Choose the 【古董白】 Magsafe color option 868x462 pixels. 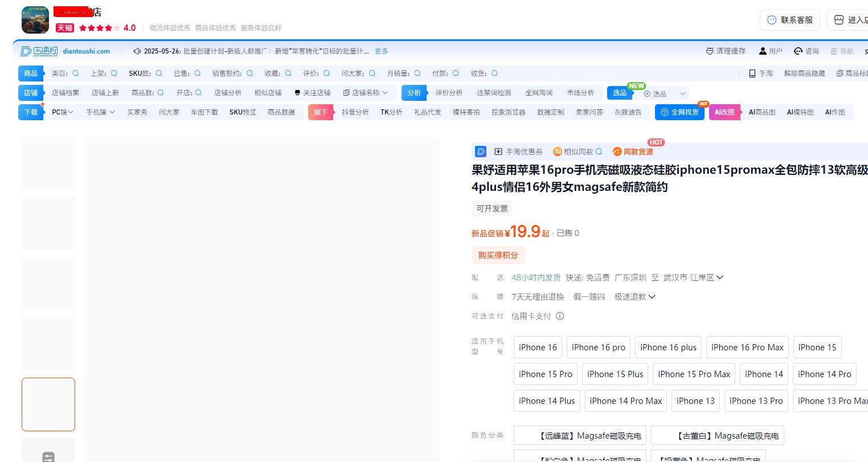718,436
